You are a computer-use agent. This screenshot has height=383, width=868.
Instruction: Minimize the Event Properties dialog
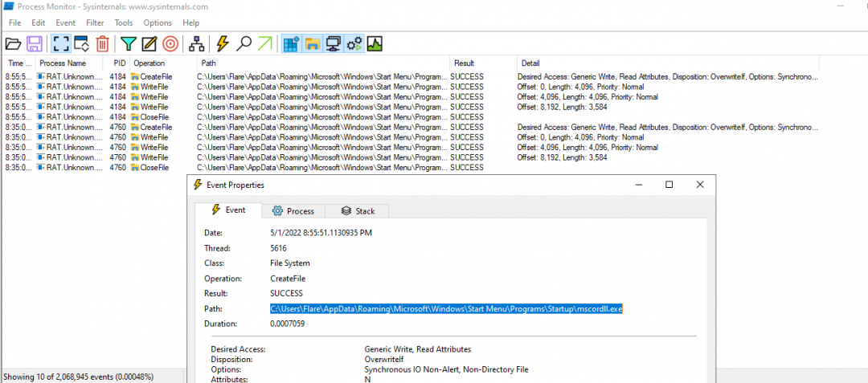pyautogui.click(x=637, y=185)
